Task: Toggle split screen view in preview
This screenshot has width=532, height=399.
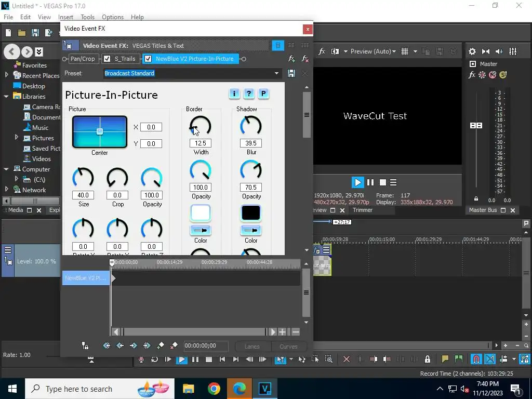Action: click(335, 51)
